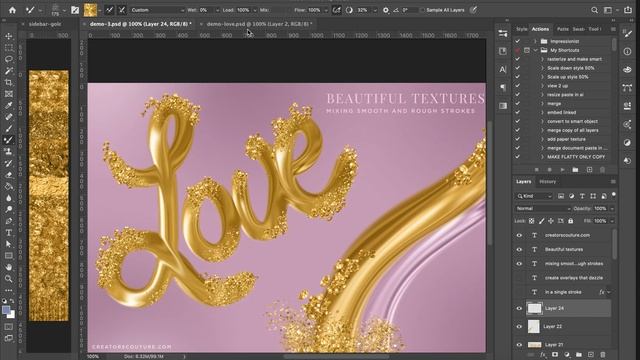Viewport: 640px width, 360px height.
Task: Switch to the History tab
Action: (548, 182)
